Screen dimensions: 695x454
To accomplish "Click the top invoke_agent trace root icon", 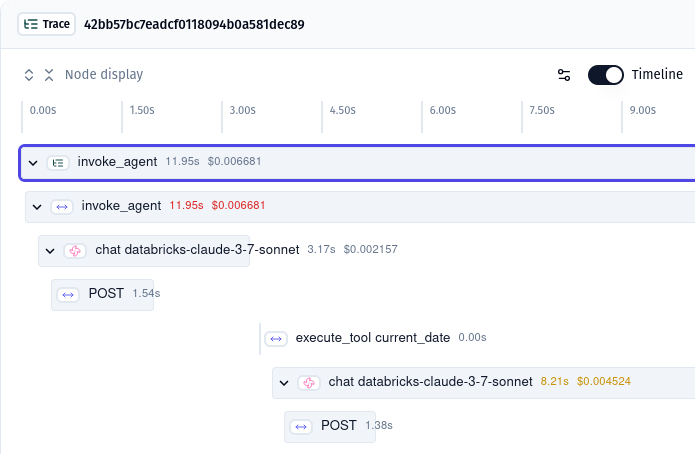I will point(59,162).
